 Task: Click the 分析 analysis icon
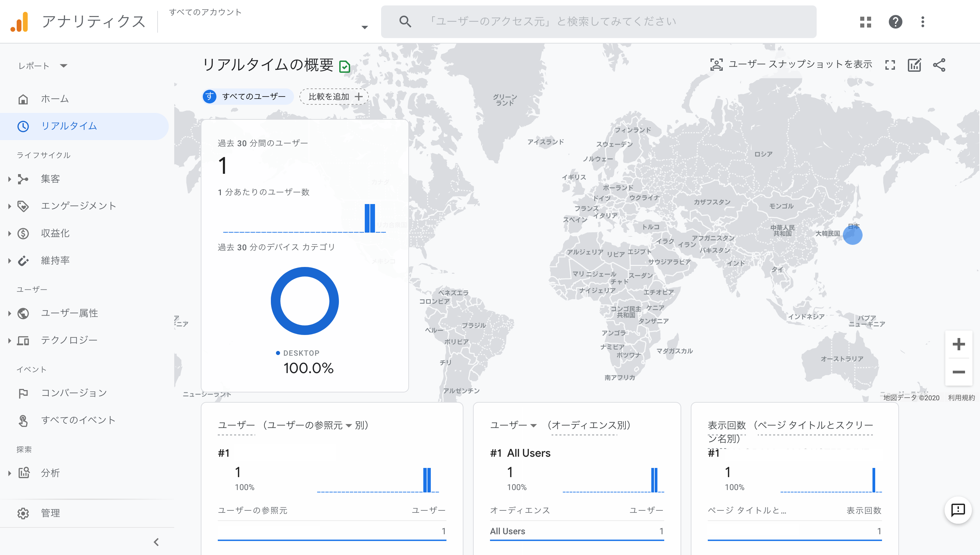(23, 473)
